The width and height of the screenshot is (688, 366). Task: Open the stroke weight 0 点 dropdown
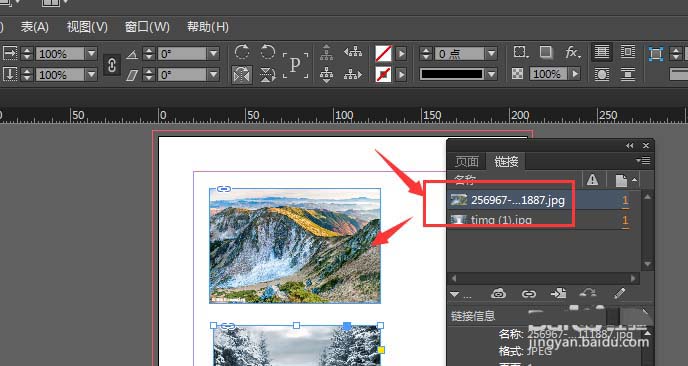pos(491,54)
